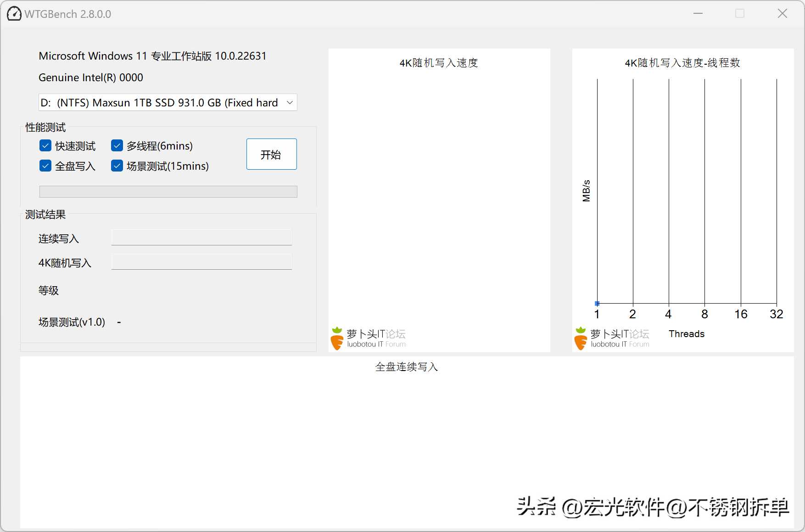Click the blue data point at thread 1

(x=597, y=304)
